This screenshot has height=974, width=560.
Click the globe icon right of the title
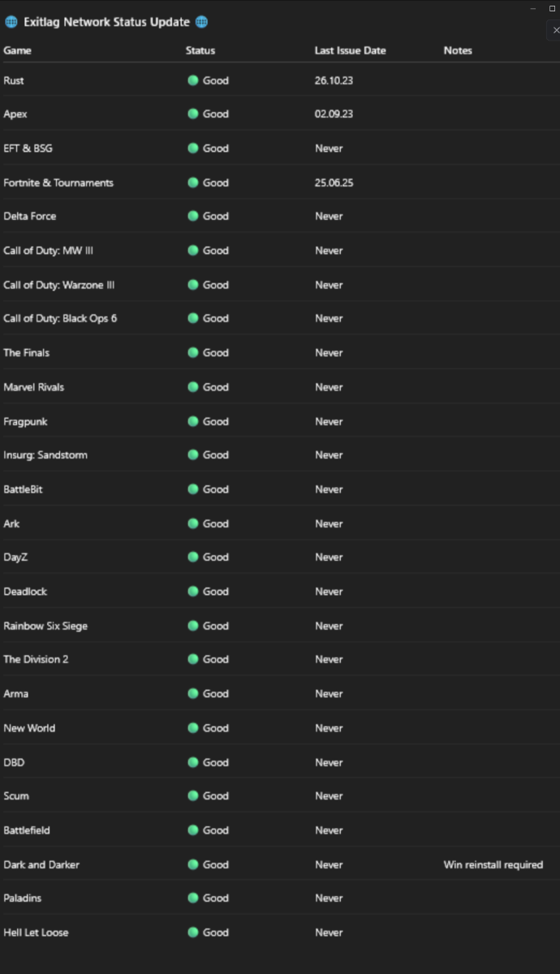pyautogui.click(x=201, y=23)
